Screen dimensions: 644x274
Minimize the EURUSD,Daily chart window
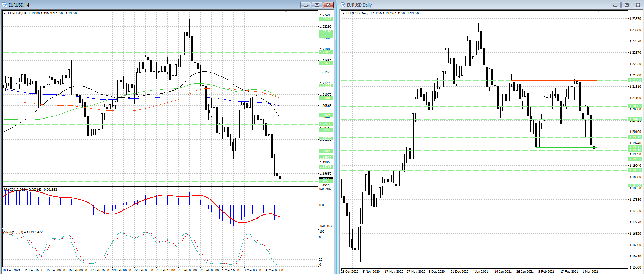click(x=615, y=5)
